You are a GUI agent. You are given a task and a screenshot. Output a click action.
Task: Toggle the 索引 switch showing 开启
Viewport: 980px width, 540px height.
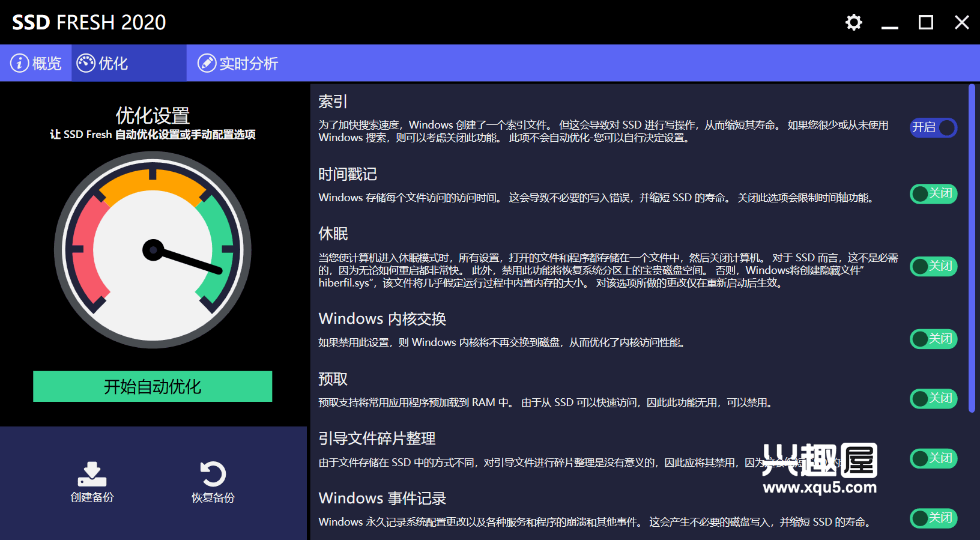934,127
